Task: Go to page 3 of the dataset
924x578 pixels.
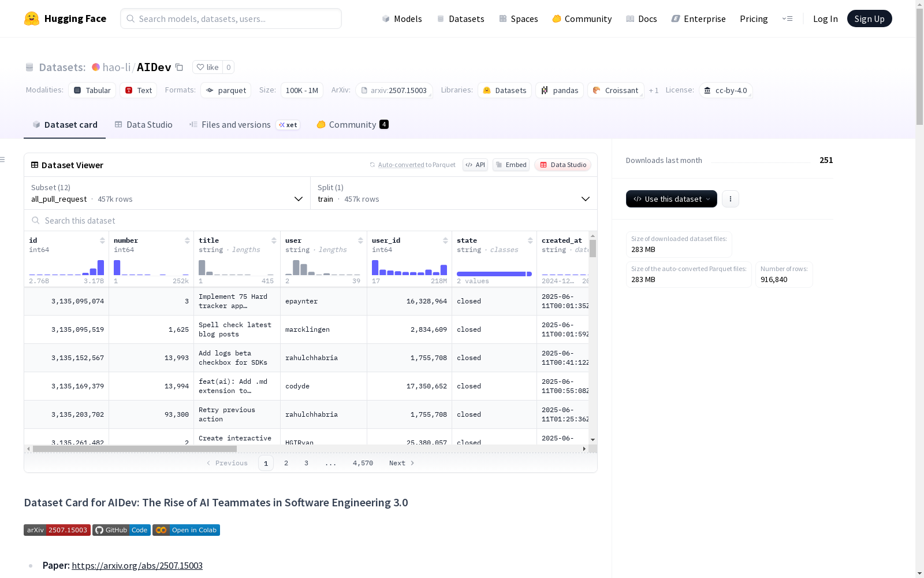Action: [x=306, y=463]
